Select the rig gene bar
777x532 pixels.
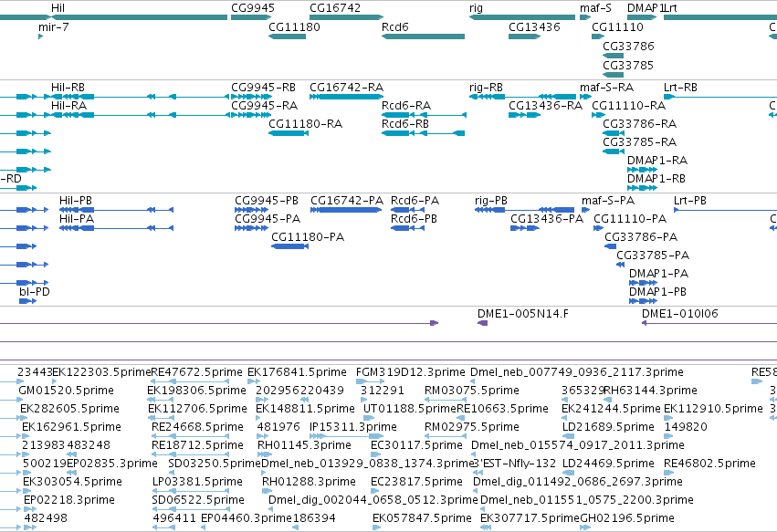coord(522,17)
